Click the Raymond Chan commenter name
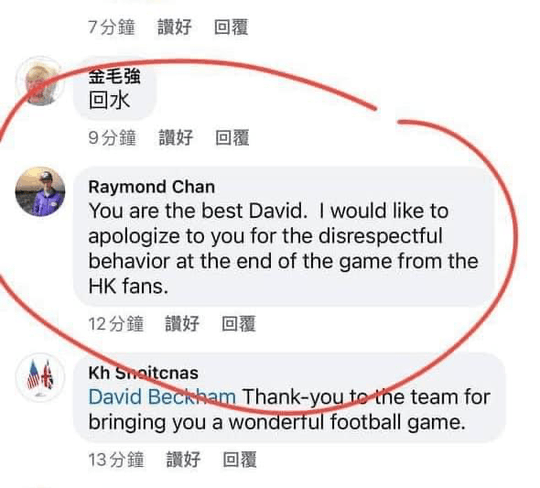This screenshot has width=540, height=488. pyautogui.click(x=152, y=187)
